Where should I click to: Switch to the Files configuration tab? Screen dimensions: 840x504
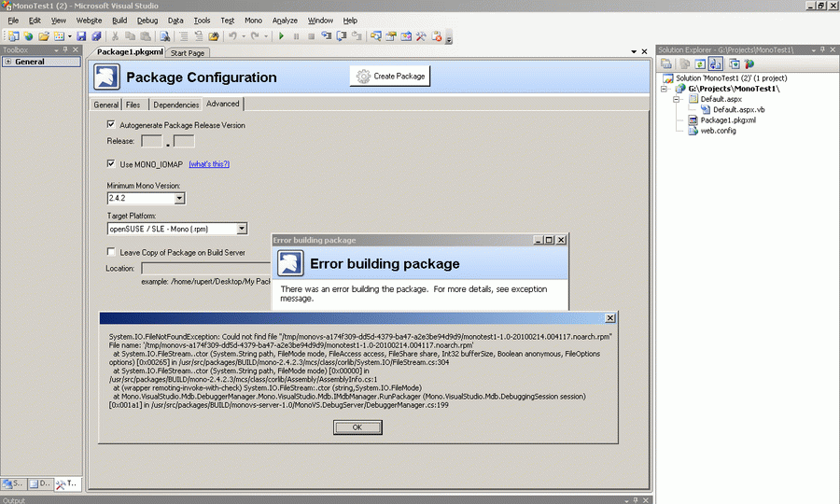[133, 105]
